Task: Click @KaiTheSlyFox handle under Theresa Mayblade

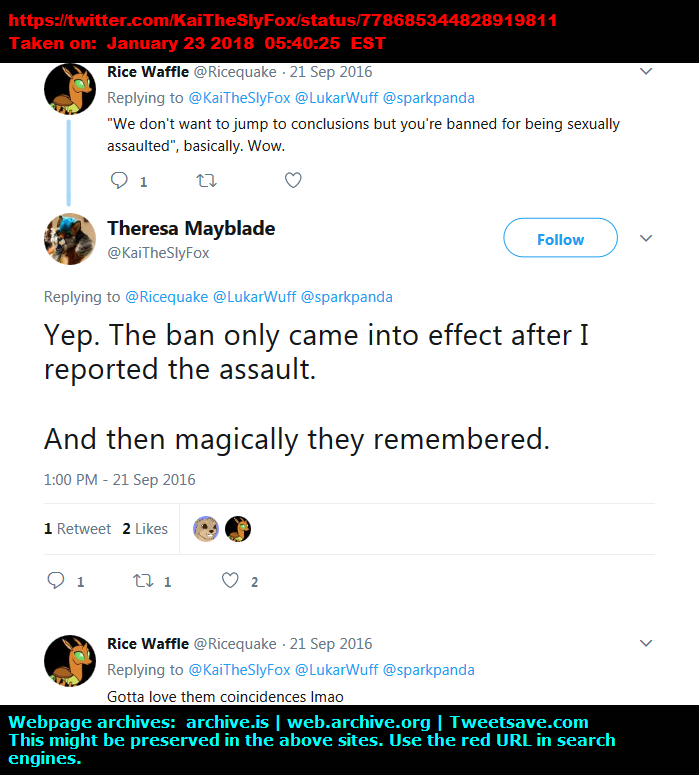Action: [x=158, y=253]
